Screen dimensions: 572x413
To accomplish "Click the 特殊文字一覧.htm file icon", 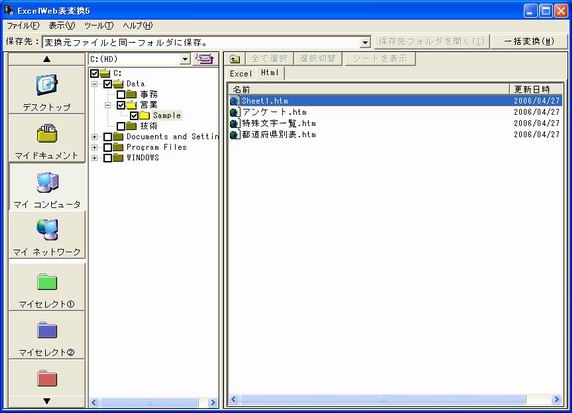I will (235, 123).
